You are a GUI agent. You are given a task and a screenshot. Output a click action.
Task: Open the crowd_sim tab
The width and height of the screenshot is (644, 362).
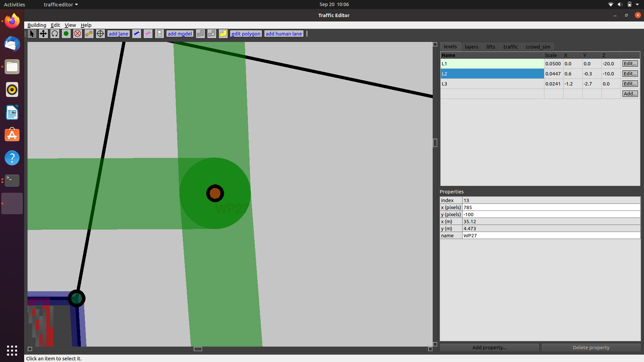pyautogui.click(x=537, y=47)
